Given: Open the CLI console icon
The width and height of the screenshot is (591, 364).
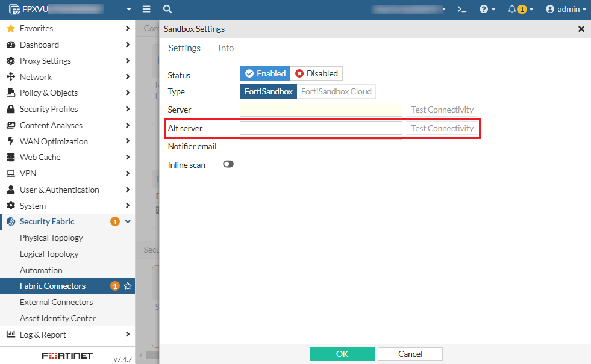Looking at the screenshot, I should [x=461, y=9].
